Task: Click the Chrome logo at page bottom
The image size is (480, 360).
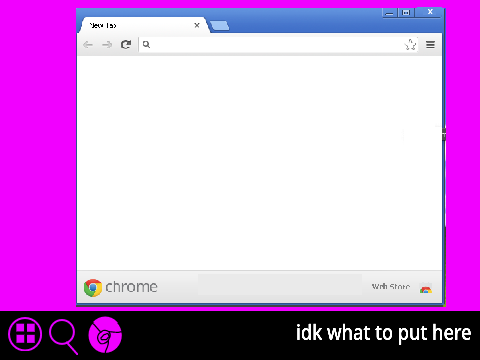Action: (x=93, y=288)
